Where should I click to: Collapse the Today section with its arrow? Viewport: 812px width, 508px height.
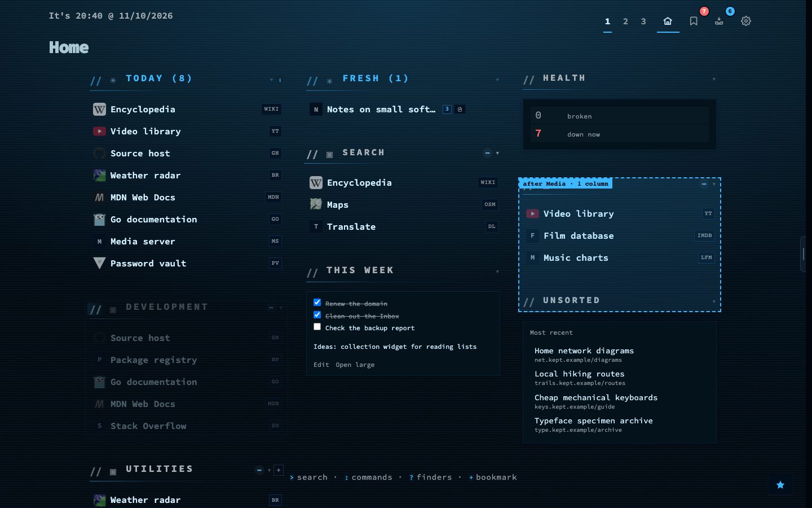(271, 80)
